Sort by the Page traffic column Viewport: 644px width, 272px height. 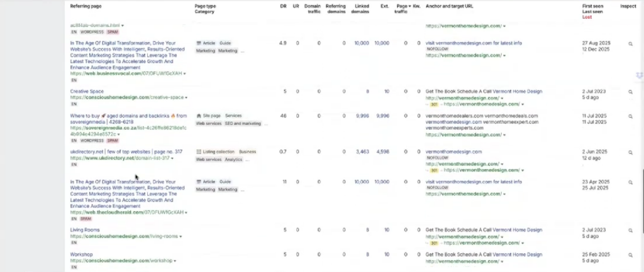(x=402, y=8)
